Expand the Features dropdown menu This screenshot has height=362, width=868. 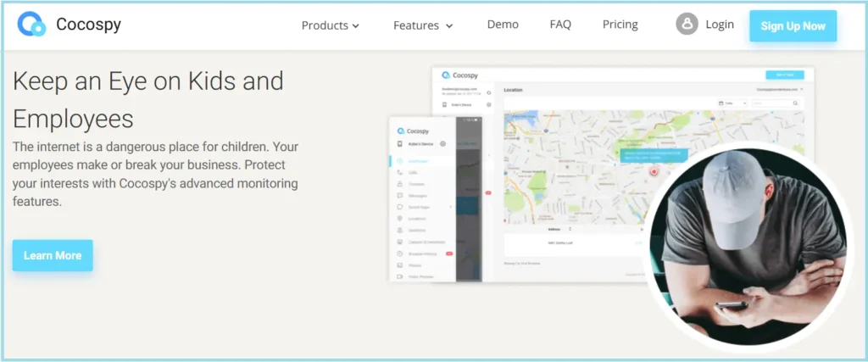pos(423,25)
